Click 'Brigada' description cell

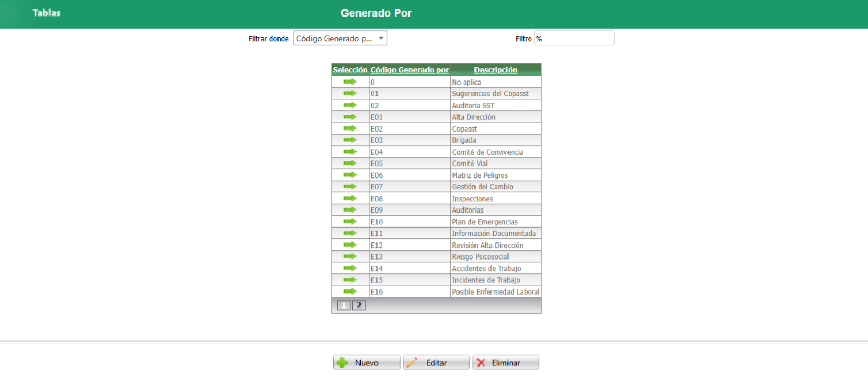496,140
